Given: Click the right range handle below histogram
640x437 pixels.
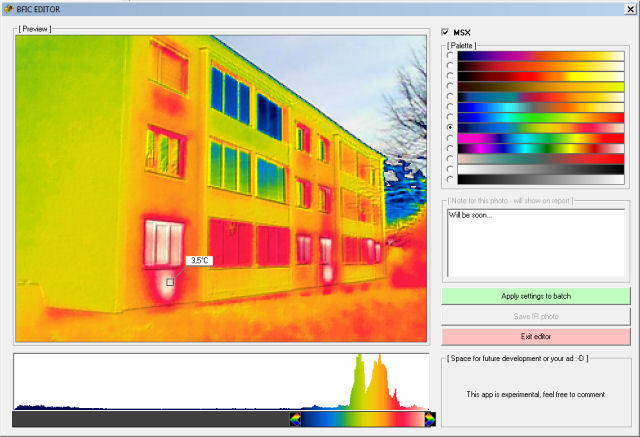Looking at the screenshot, I should (430, 419).
